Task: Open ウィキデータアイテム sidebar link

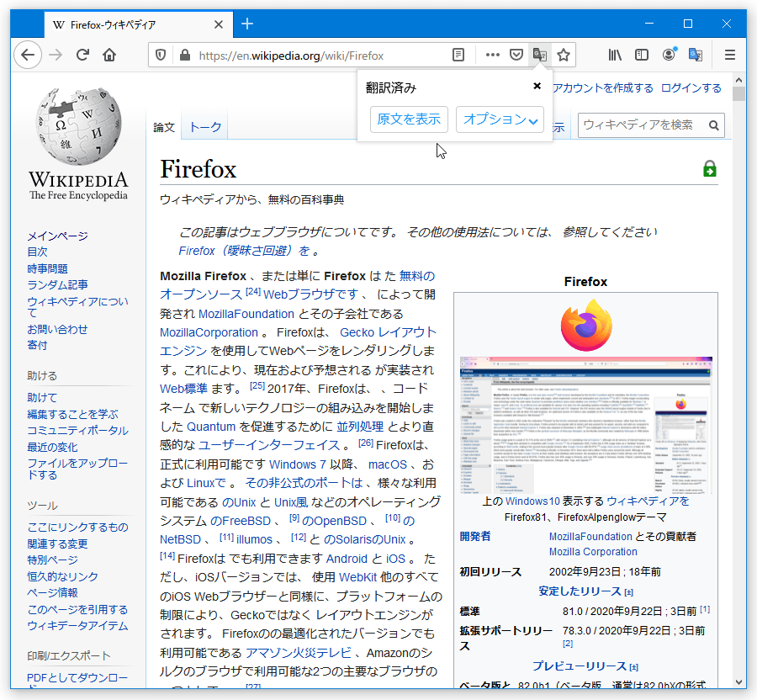Action: 77,626
